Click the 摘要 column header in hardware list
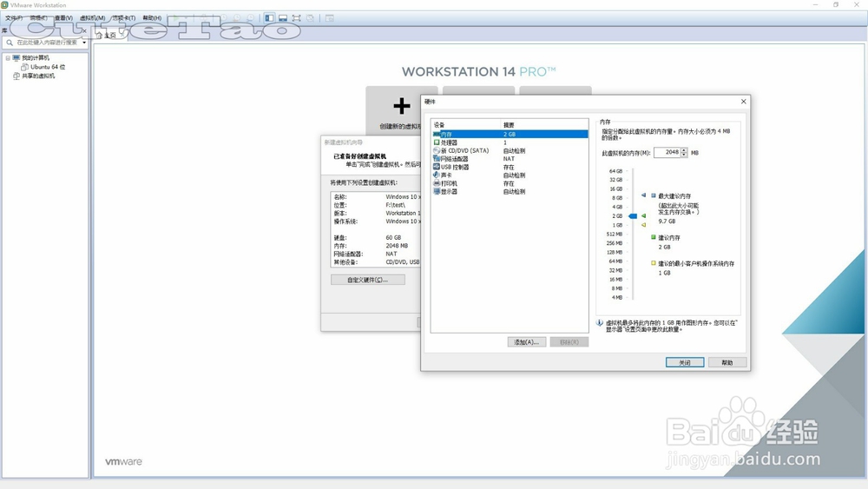Image resolution: width=868 pixels, height=489 pixels. (544, 124)
